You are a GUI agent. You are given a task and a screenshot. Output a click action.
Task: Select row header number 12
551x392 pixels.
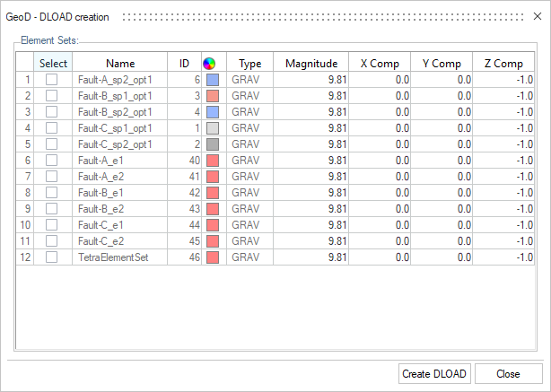[25, 257]
